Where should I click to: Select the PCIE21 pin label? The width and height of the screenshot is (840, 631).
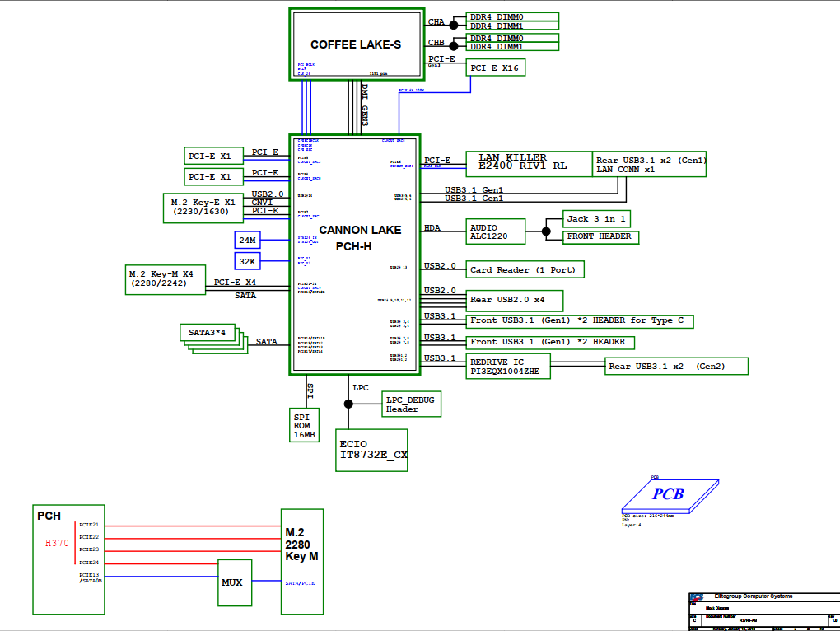(x=89, y=525)
